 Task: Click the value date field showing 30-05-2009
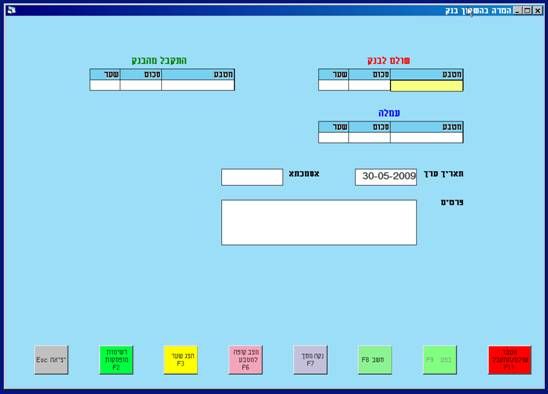click(386, 177)
